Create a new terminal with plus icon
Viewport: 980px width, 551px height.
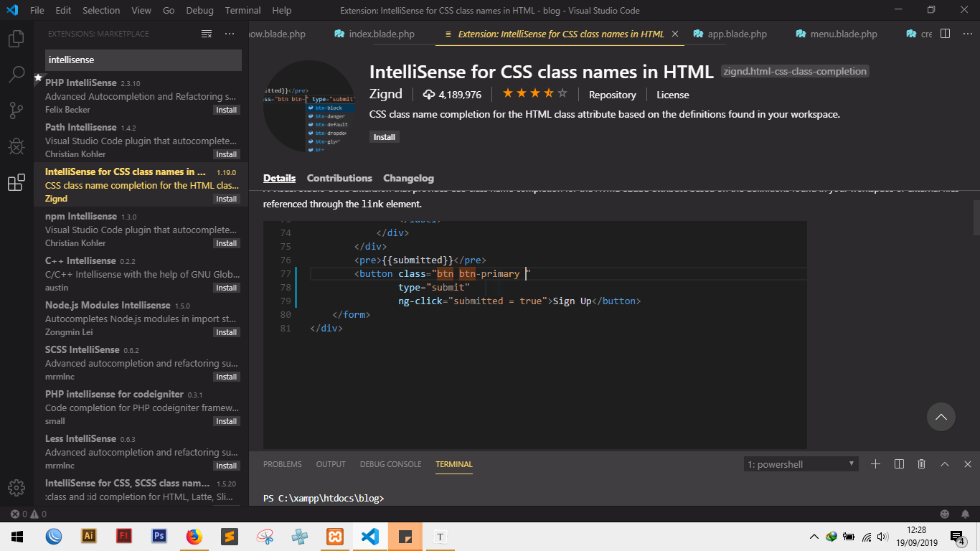point(875,464)
